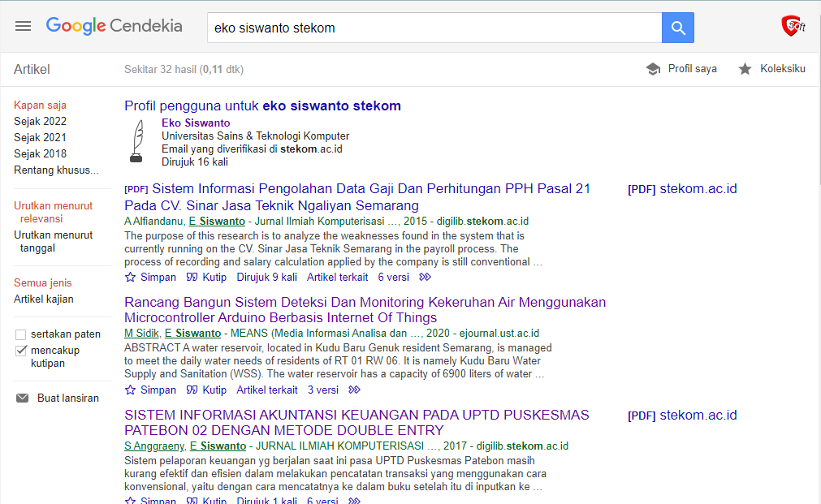Click 3 versi link
This screenshot has width=821, height=504.
pos(323,390)
